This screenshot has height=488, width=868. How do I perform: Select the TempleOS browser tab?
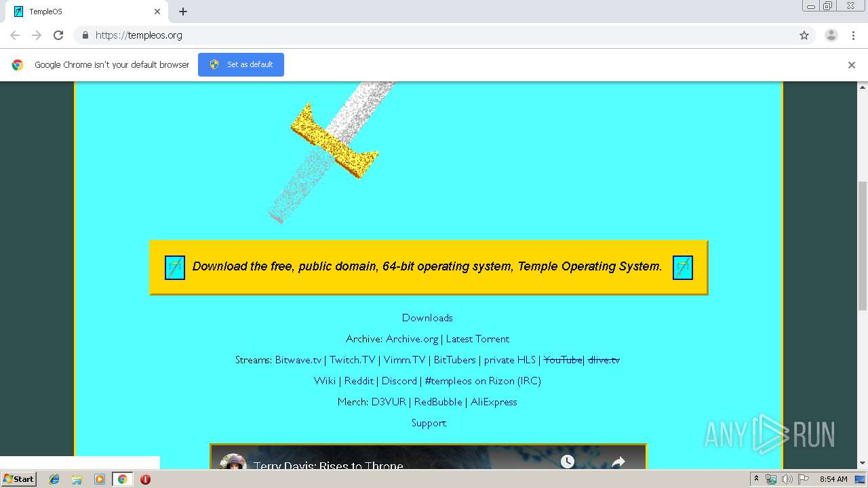pos(86,12)
